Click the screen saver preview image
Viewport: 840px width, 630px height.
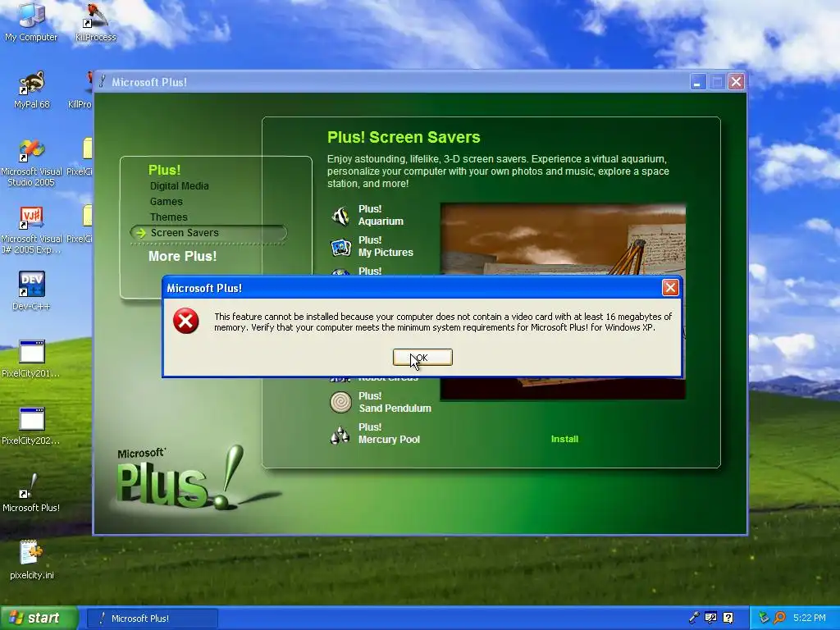(563, 239)
